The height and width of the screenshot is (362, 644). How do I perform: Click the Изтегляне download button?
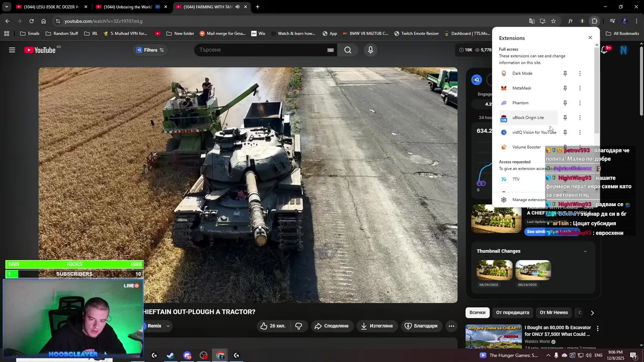tap(377, 326)
